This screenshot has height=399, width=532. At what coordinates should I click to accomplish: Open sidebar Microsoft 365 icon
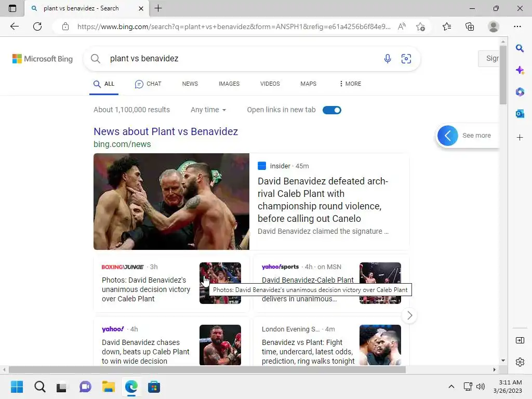[520, 92]
